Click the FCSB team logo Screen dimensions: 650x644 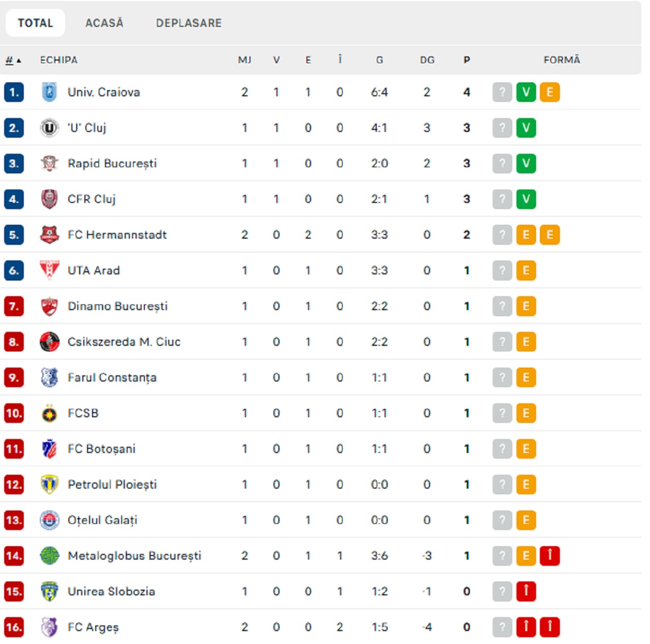(49, 414)
